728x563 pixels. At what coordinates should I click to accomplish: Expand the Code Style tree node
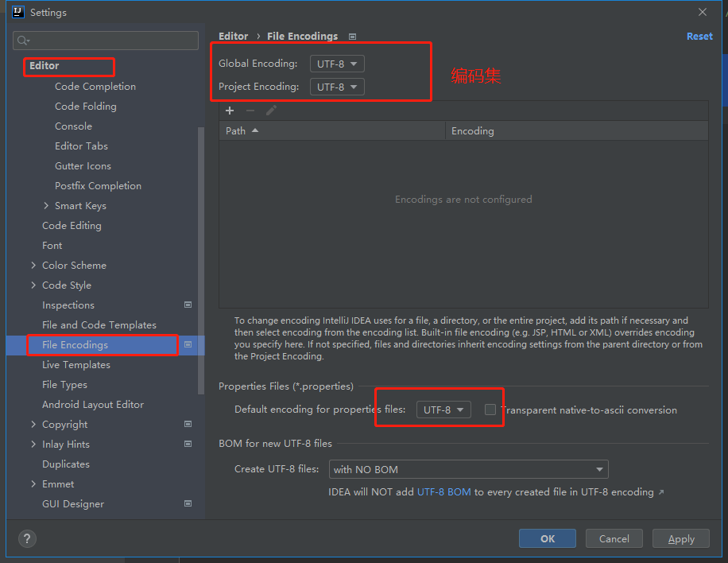coord(33,285)
